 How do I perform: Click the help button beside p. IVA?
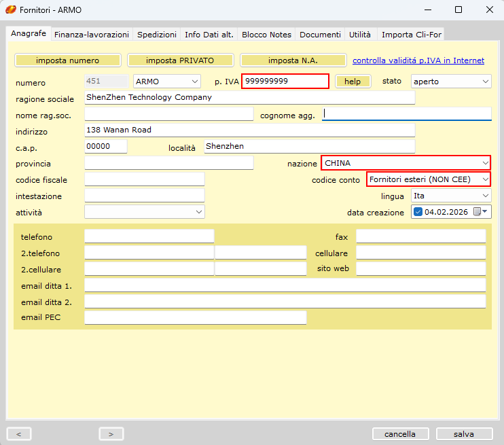click(353, 82)
